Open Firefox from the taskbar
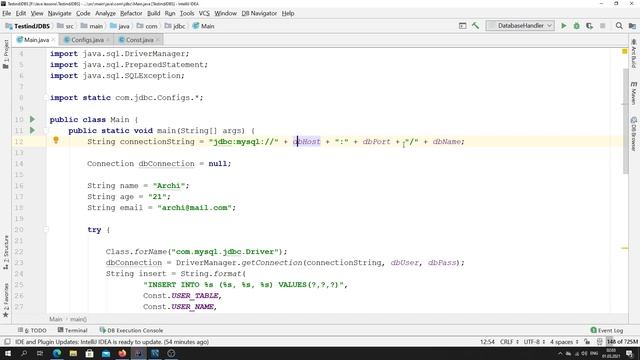Screen dimensions: 640x360 click(x=122, y=353)
